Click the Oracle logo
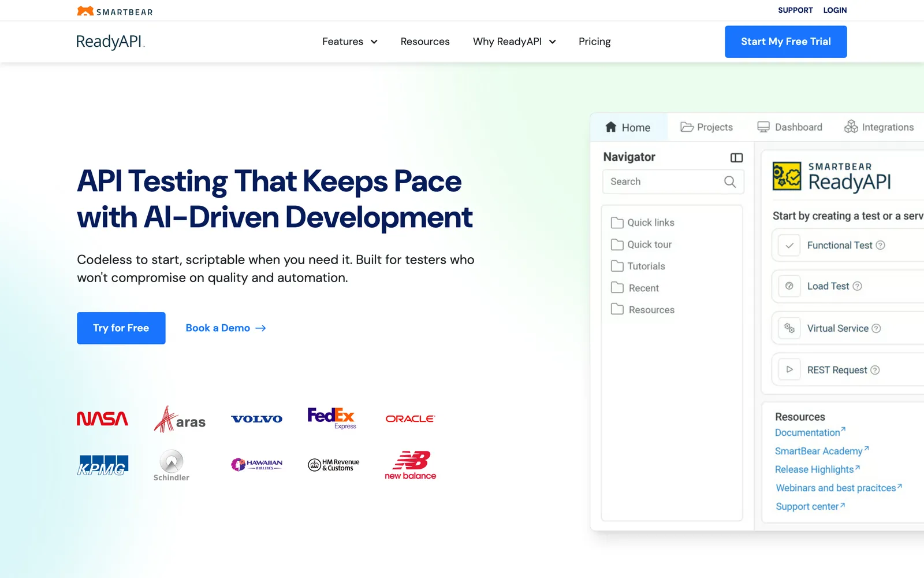This screenshot has width=924, height=578. [x=410, y=418]
